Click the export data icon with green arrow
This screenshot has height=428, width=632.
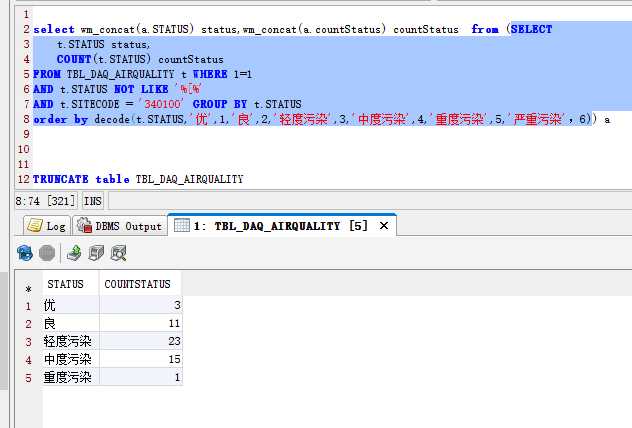click(74, 253)
